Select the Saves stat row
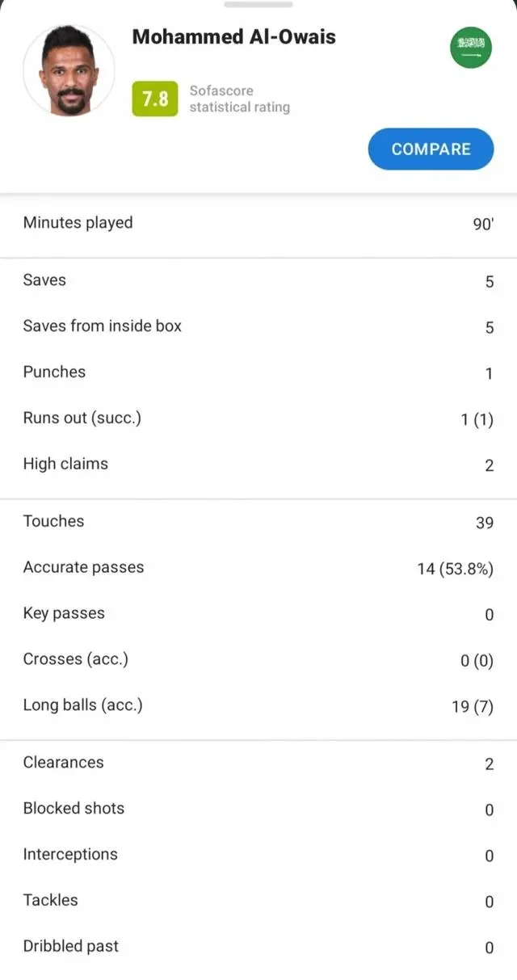This screenshot has width=517, height=980. (x=258, y=281)
